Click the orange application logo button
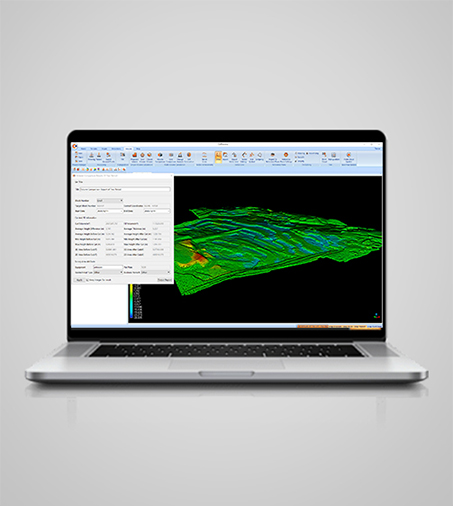 pyautogui.click(x=75, y=146)
